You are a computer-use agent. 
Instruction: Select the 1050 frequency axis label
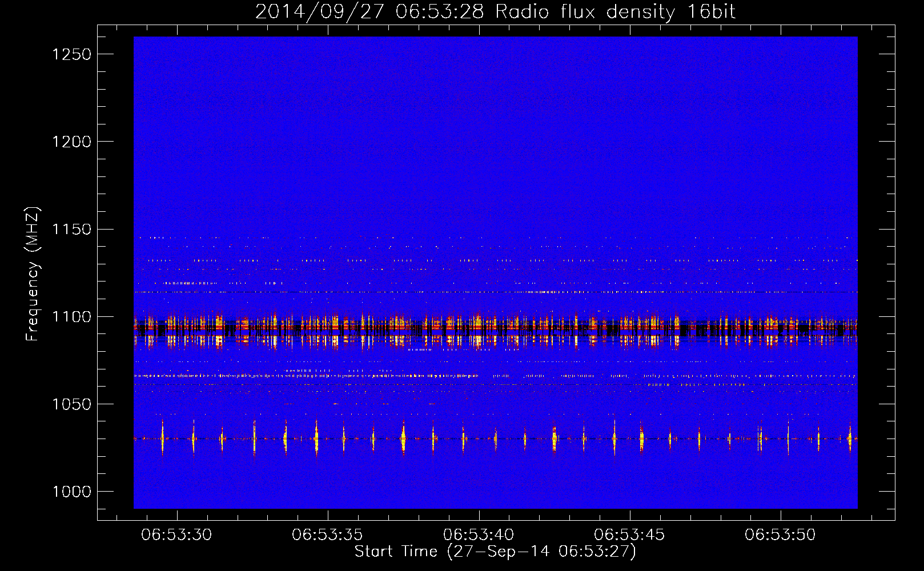[x=72, y=404]
